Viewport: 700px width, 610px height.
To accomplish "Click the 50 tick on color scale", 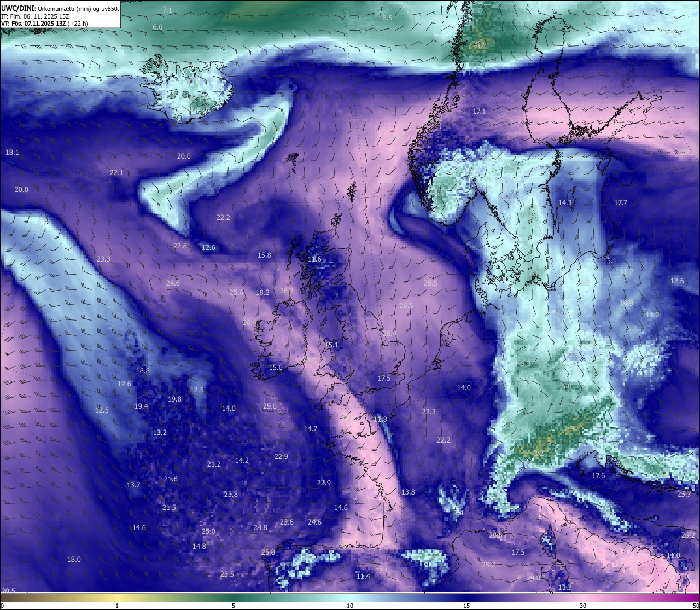I will (696, 606).
